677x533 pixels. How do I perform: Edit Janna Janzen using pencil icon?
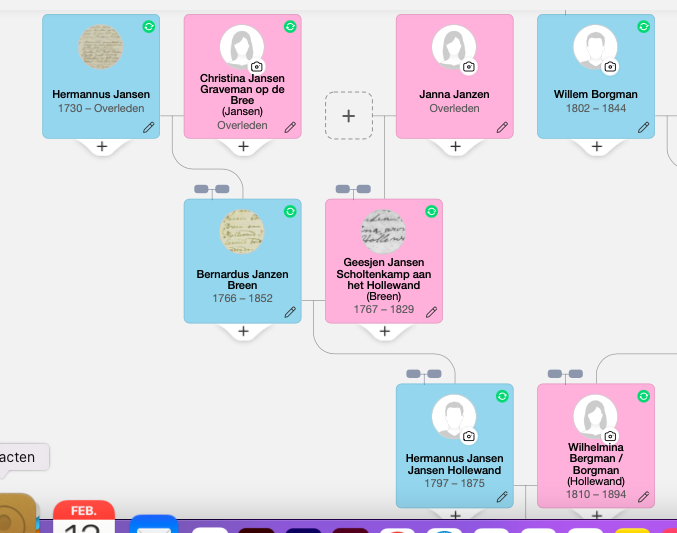click(502, 127)
